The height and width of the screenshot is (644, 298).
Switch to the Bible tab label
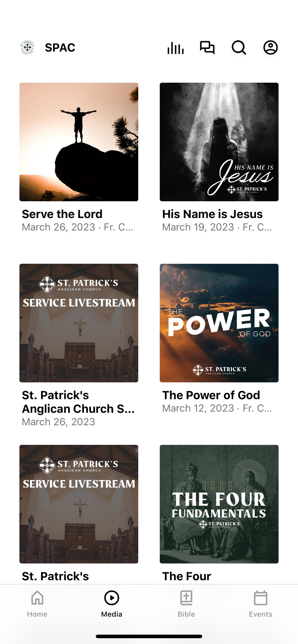(186, 614)
